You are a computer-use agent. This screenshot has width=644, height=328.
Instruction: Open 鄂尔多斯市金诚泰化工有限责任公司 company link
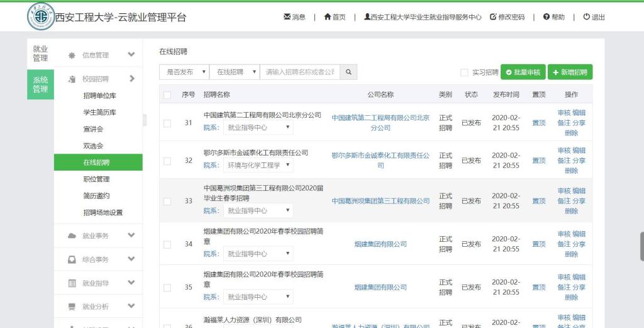tap(380, 161)
